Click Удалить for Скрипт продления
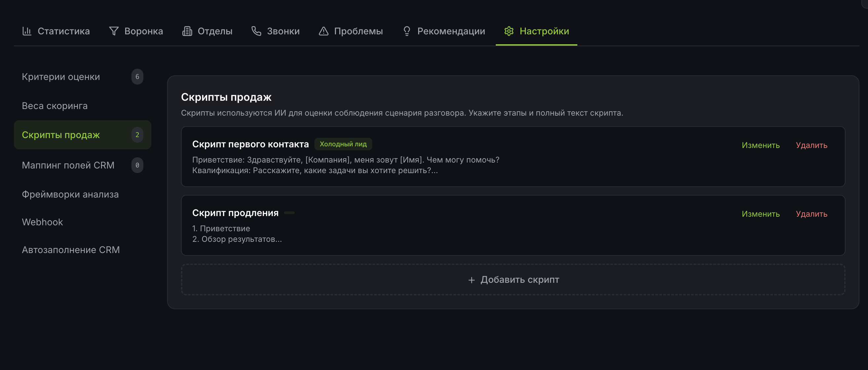Viewport: 868px width, 370px height. (812, 214)
